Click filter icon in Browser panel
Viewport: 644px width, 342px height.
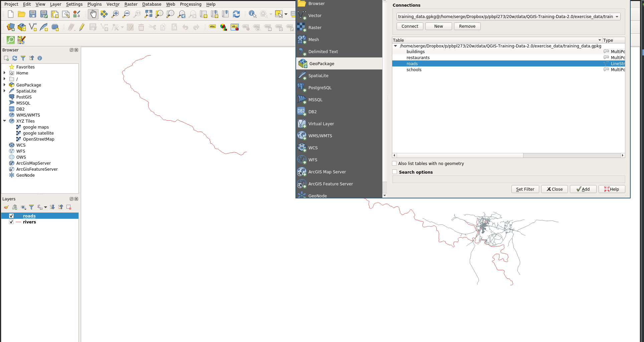pyautogui.click(x=23, y=58)
